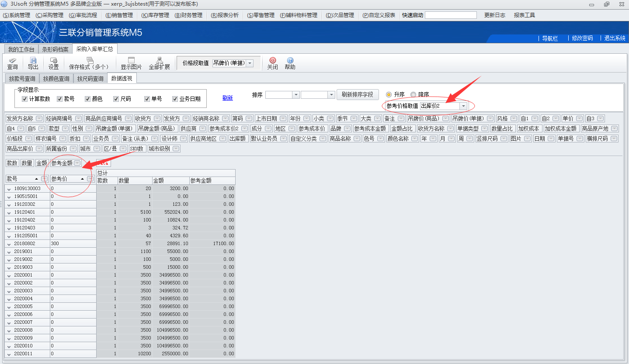Click the red 关闭 close icon
629x364 pixels.
272,63
